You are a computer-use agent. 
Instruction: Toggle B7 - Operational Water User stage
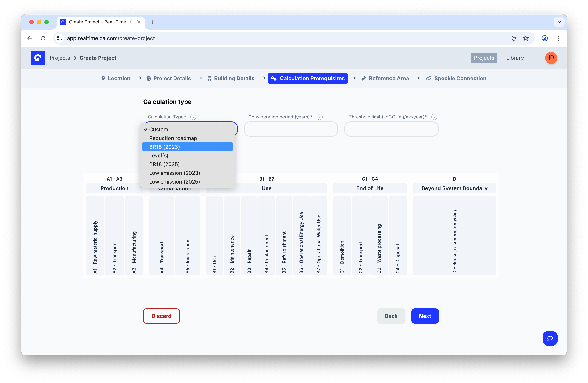[319, 236]
